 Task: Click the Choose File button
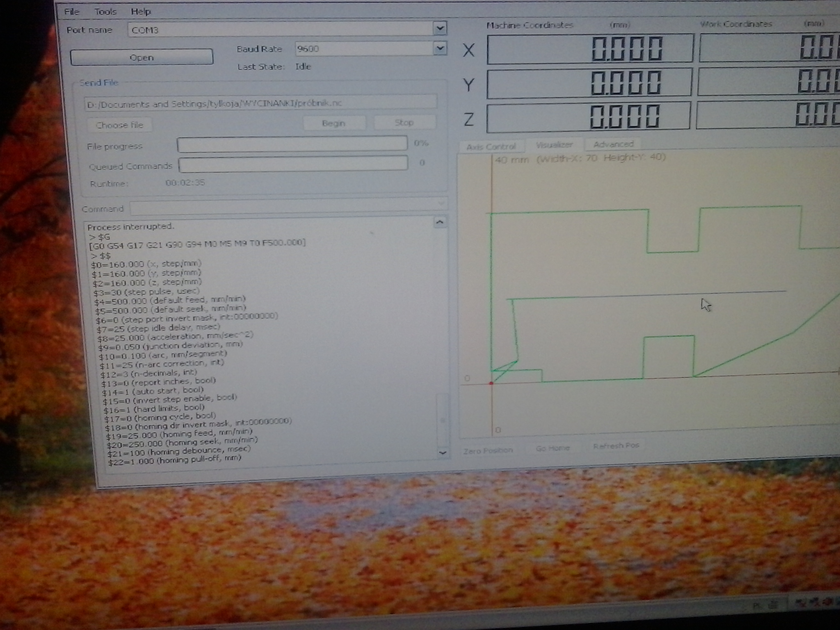119,125
